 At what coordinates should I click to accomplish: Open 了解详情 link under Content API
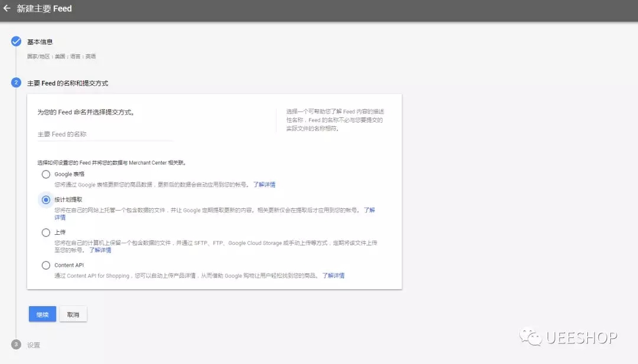333,276
